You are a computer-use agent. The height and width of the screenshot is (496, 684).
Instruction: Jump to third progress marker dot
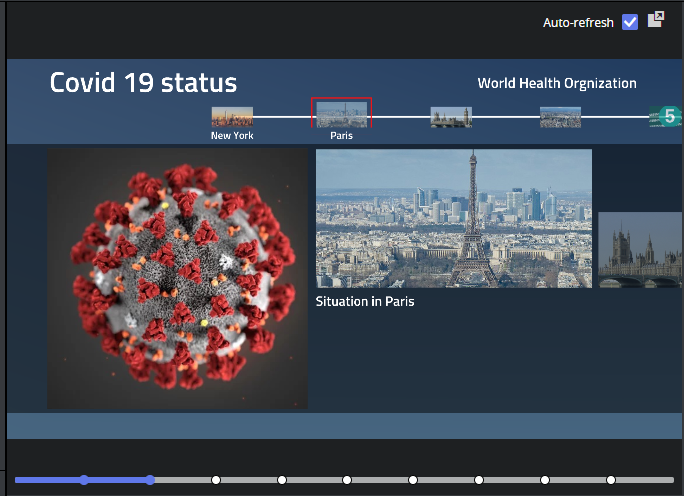216,480
